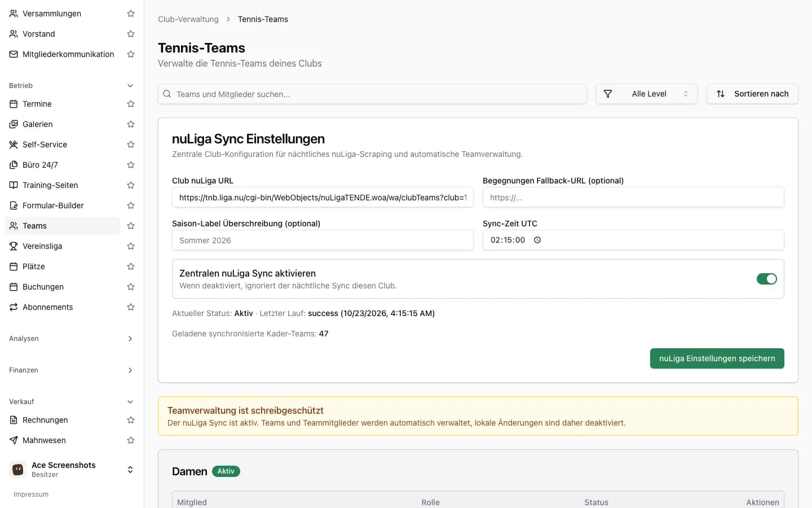Viewport: 812px width, 508px height.
Task: Save with nuLiga Einstellungen speichern button
Action: 717,358
